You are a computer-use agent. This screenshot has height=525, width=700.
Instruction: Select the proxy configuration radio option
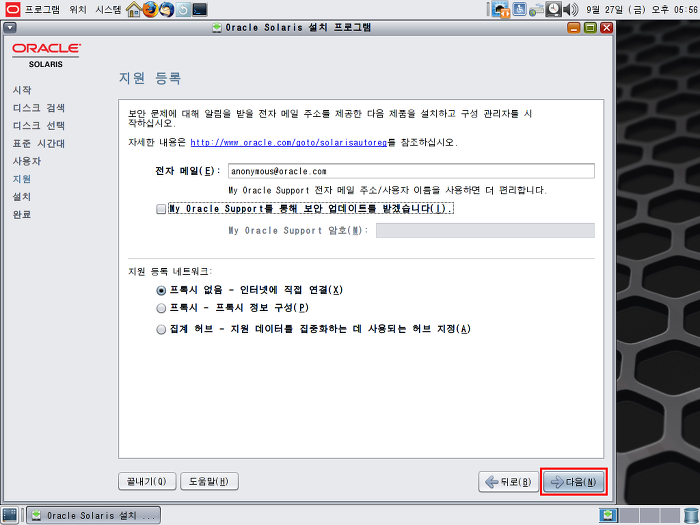(161, 308)
